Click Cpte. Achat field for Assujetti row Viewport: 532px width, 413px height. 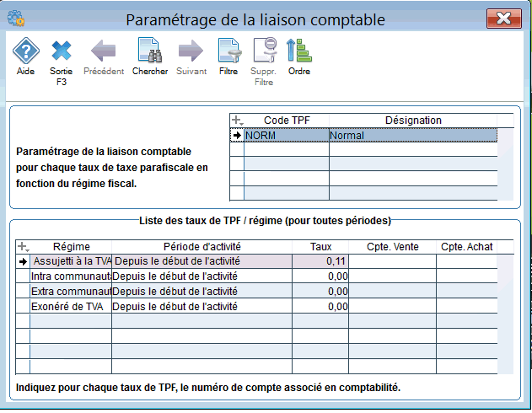click(467, 261)
